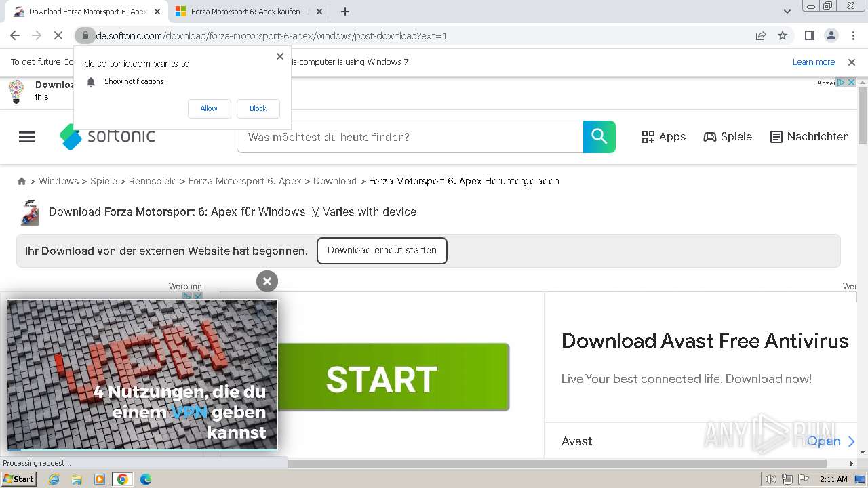Click the green search magnifier button

(599, 137)
